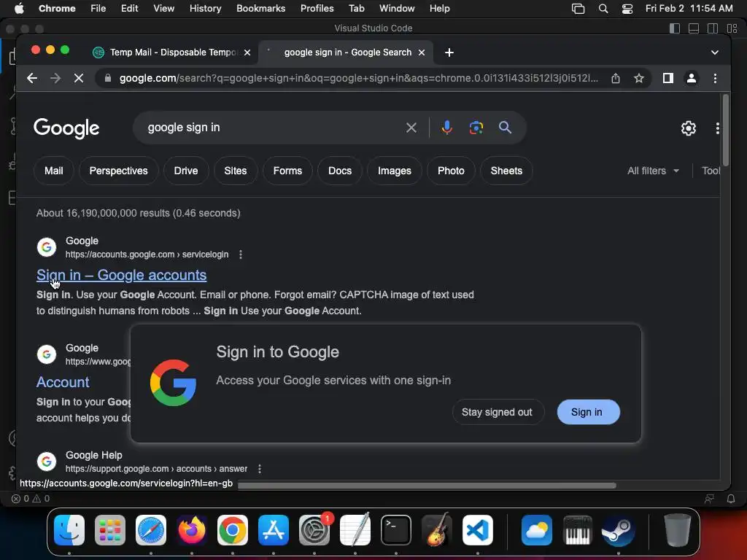Toggle bottom panel in Visual Studio Code window

(694, 28)
